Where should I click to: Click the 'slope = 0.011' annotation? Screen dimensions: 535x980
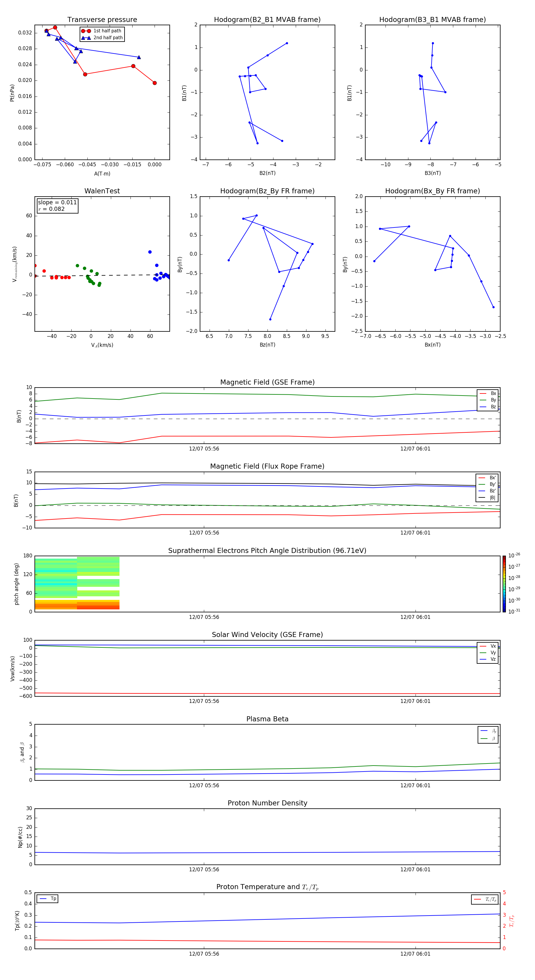click(x=57, y=203)
